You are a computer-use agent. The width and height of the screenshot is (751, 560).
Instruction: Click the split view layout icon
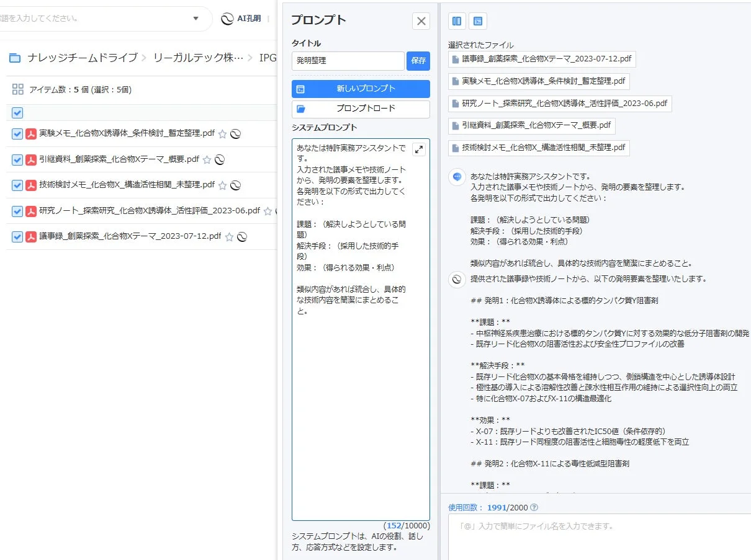(457, 20)
